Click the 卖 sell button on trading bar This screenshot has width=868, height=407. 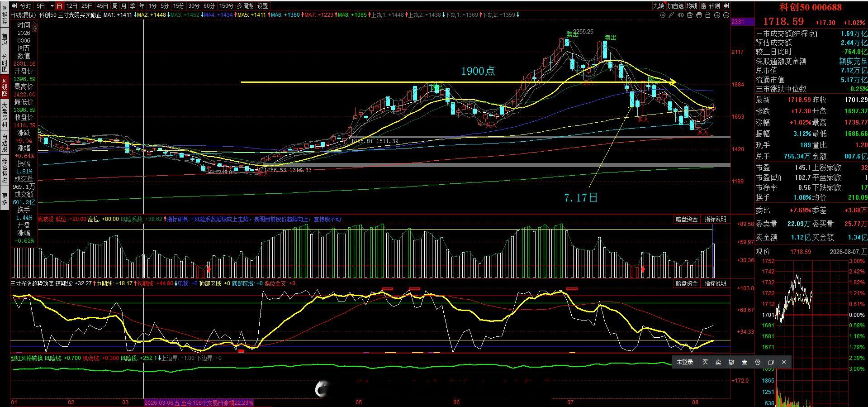coord(718,362)
